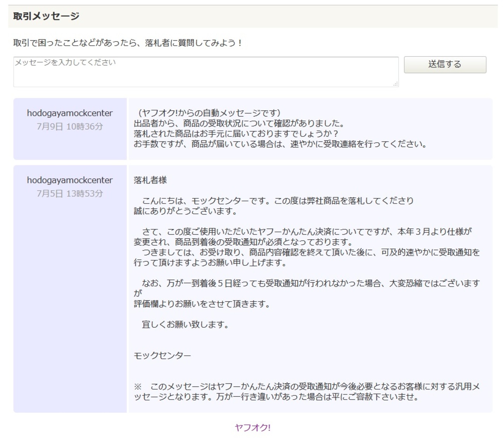Screen dimensions: 504x438
Task: Select the 7月9日 10時36分 timestamp
Action: [x=70, y=126]
